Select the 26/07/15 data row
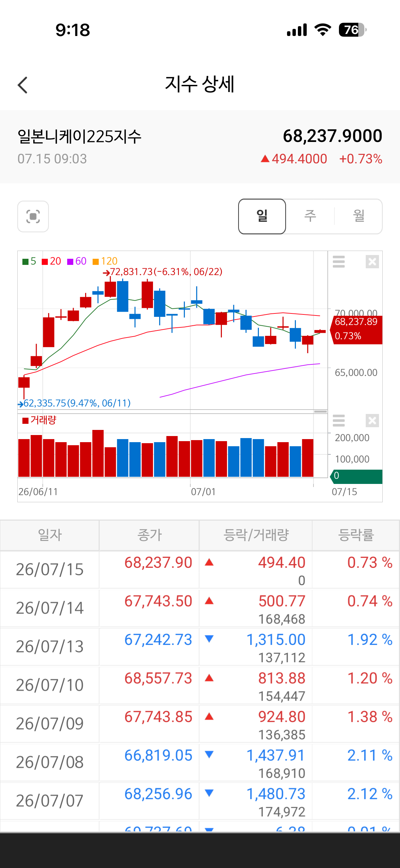 coord(200,569)
